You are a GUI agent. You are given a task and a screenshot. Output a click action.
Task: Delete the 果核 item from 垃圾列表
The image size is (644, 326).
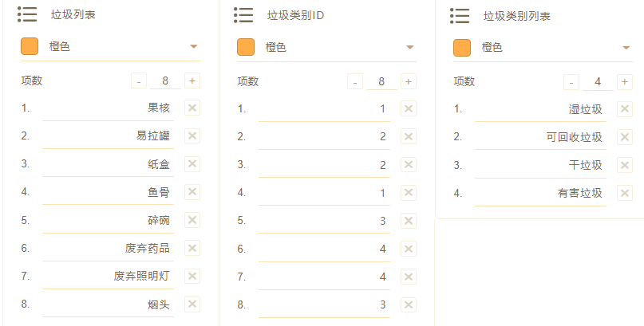[192, 108]
